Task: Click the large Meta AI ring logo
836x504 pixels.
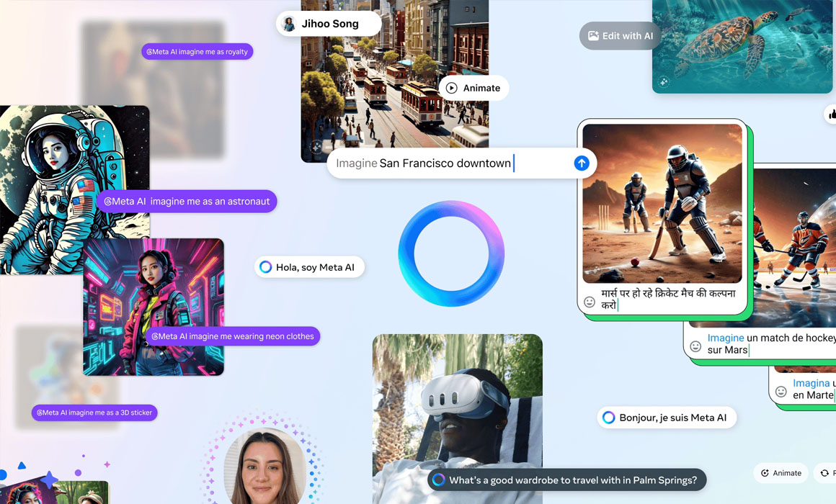Action: pyautogui.click(x=451, y=253)
